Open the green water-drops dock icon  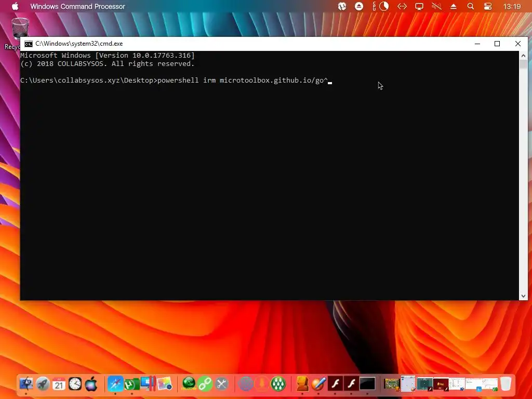point(278,384)
